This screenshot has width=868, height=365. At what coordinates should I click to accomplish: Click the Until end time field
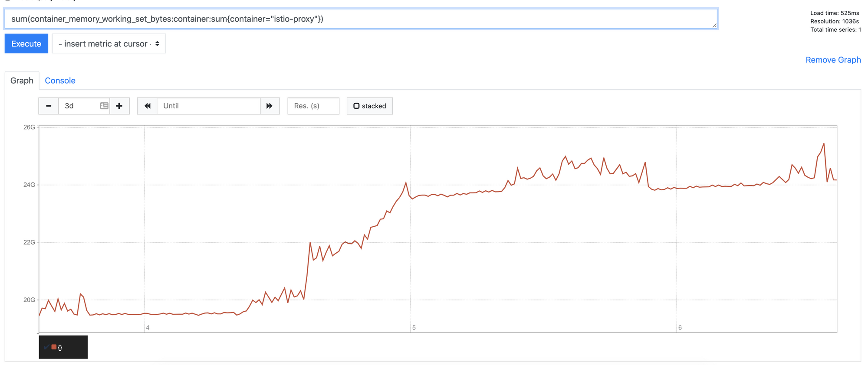tap(208, 106)
